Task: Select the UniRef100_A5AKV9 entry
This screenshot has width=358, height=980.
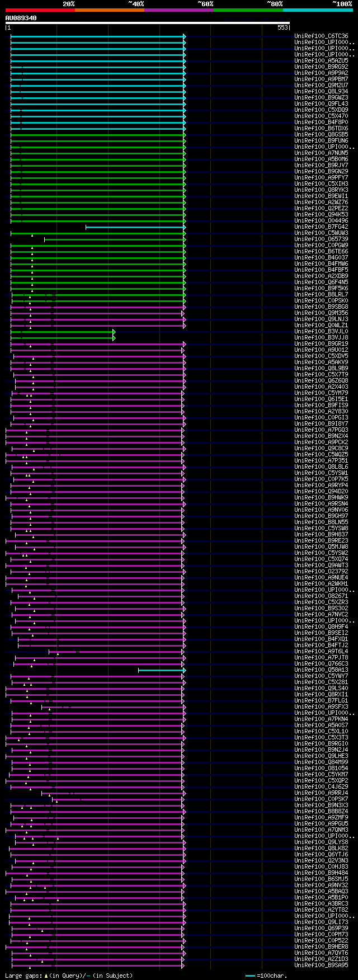Action: 321,362
